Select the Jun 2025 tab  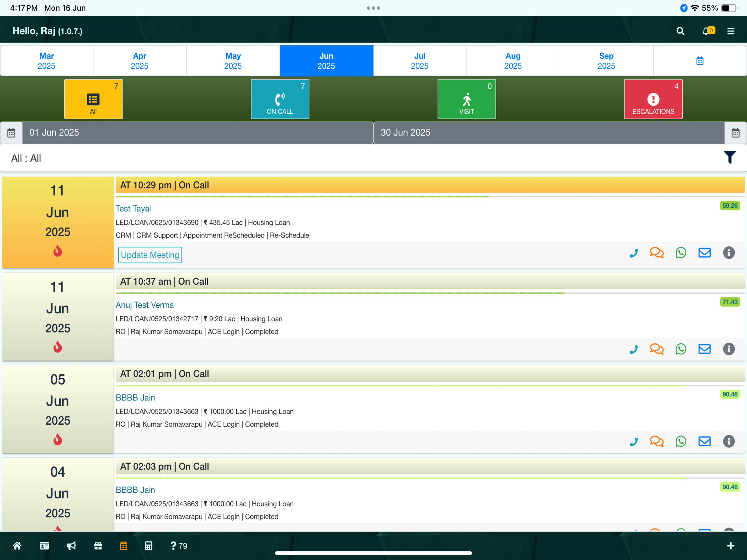326,61
